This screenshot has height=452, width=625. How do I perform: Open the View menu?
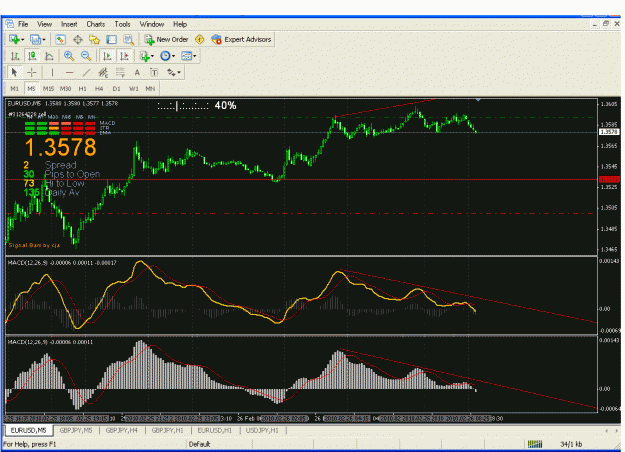(45, 24)
